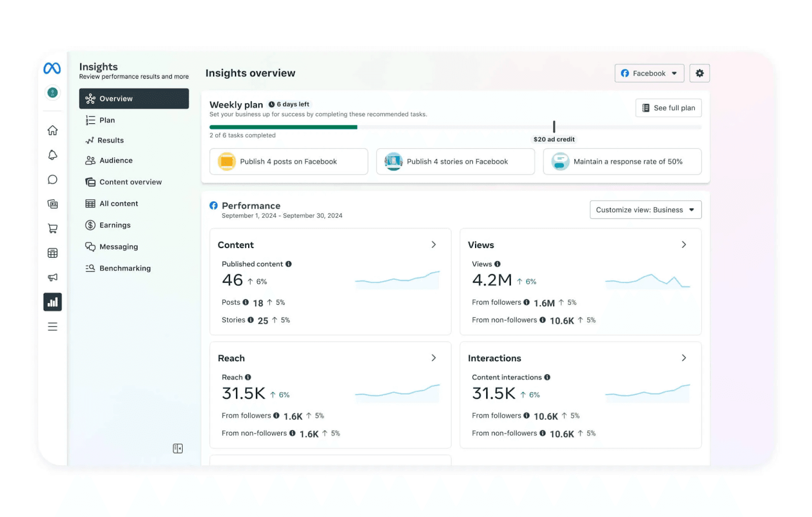
Task: Click the See full plan button
Action: click(x=668, y=108)
